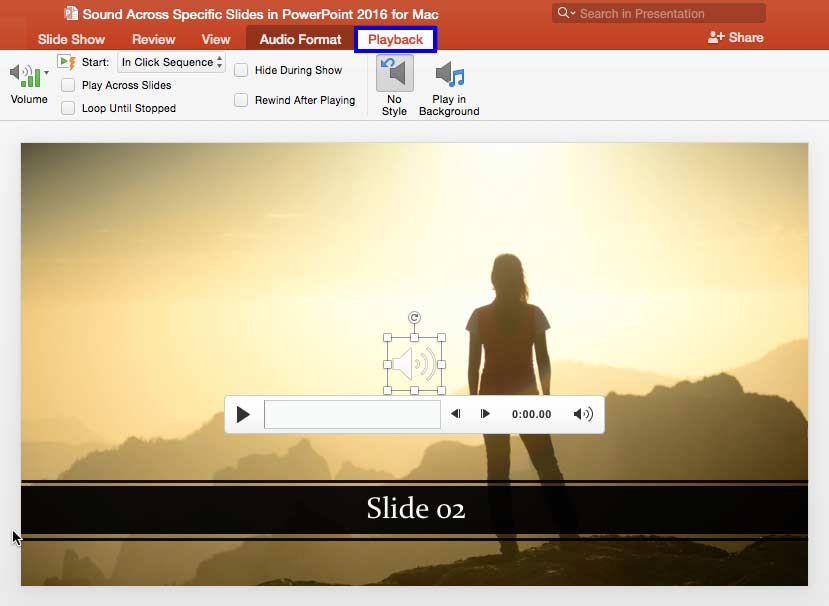Switch to the Audio Format tab
Screen dimensions: 829x606
[299, 39]
